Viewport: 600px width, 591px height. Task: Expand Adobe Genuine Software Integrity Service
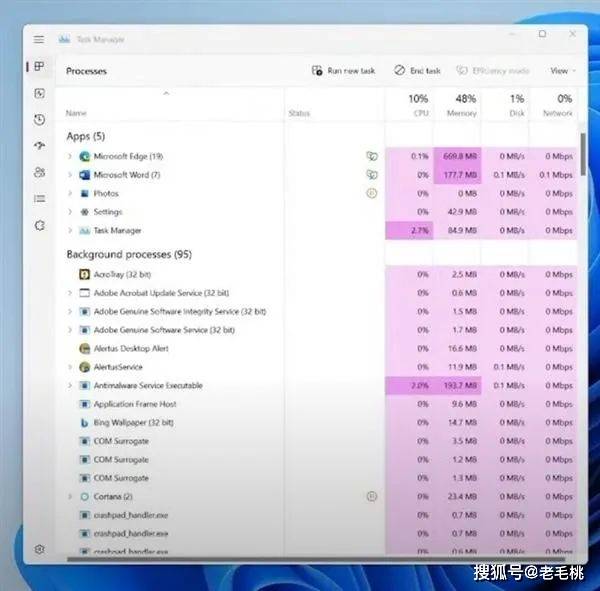70,312
